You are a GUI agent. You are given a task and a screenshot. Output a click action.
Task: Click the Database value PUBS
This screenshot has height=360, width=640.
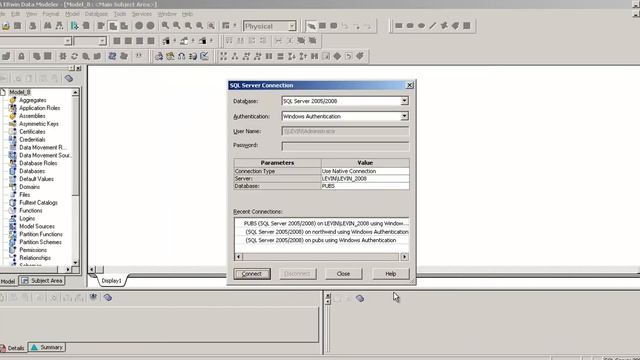click(365, 186)
